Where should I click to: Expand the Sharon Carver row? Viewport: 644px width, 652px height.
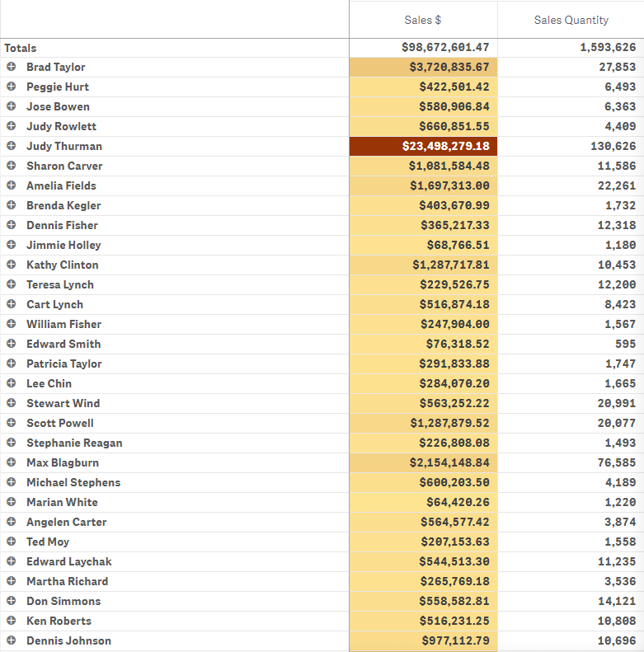coord(12,166)
